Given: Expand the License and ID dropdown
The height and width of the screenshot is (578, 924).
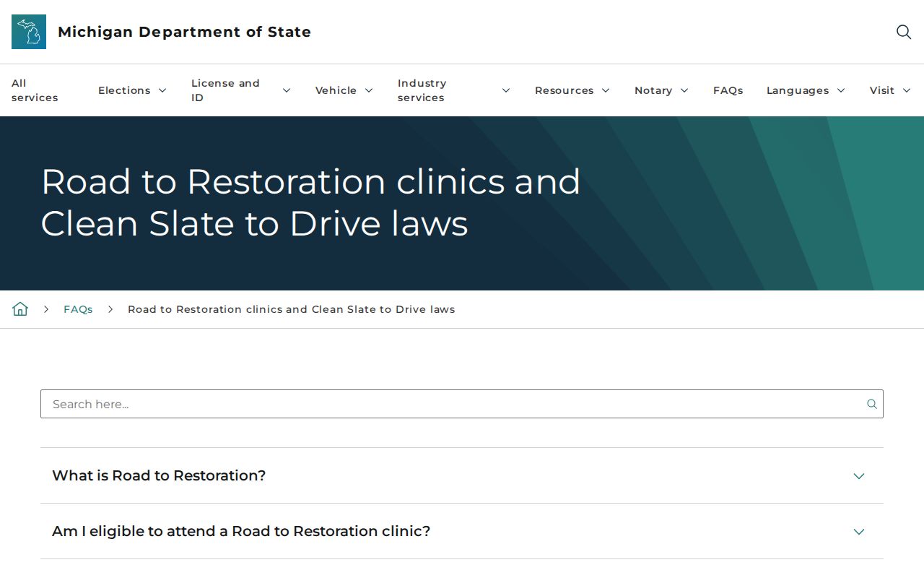Looking at the screenshot, I should (240, 90).
